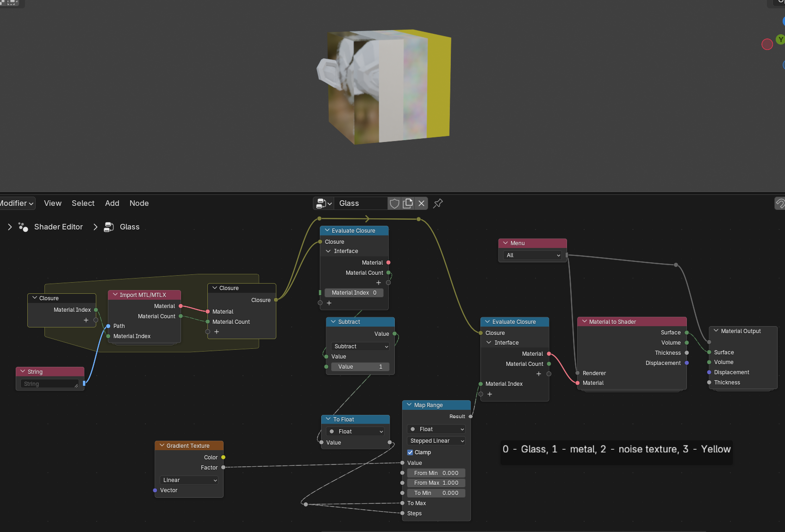Toggle the Clamp checkbox in Map Range
Screen dimensions: 785x532
(x=410, y=452)
